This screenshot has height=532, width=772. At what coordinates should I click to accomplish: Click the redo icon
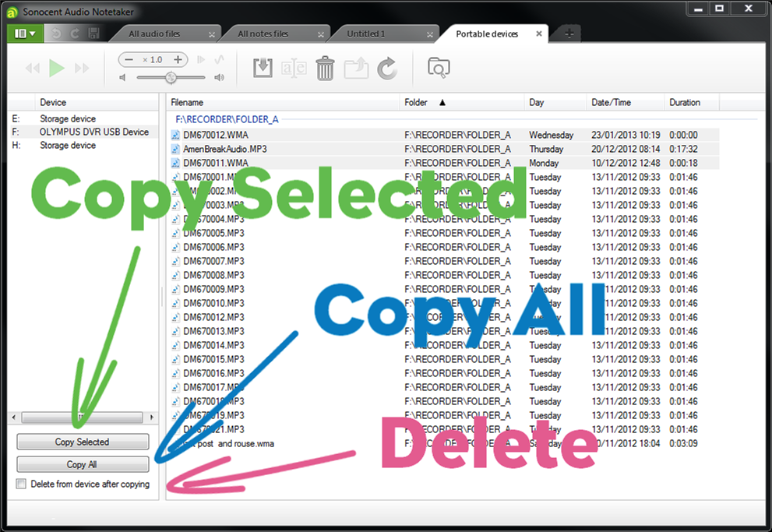(75, 33)
